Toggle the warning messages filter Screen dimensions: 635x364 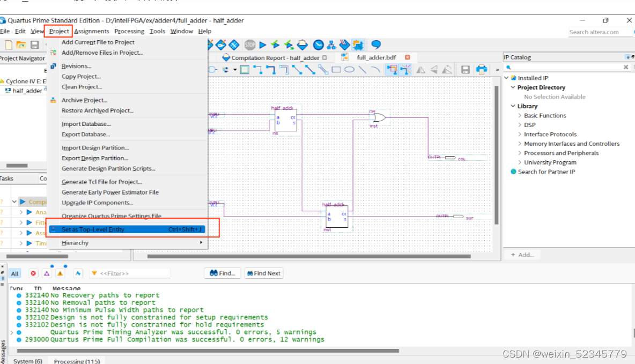pyautogui.click(x=60, y=274)
